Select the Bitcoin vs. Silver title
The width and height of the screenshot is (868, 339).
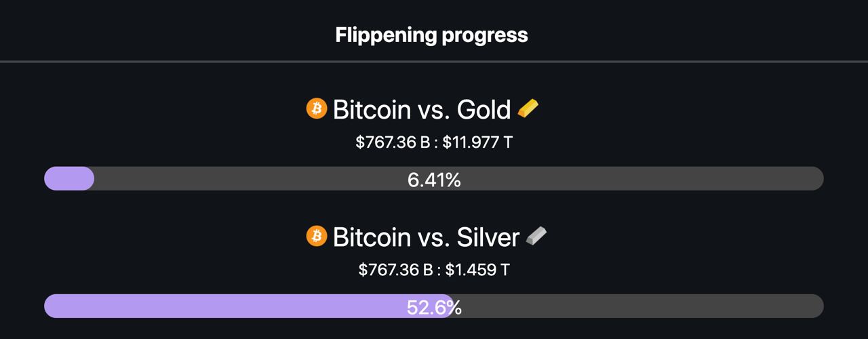[x=426, y=237]
